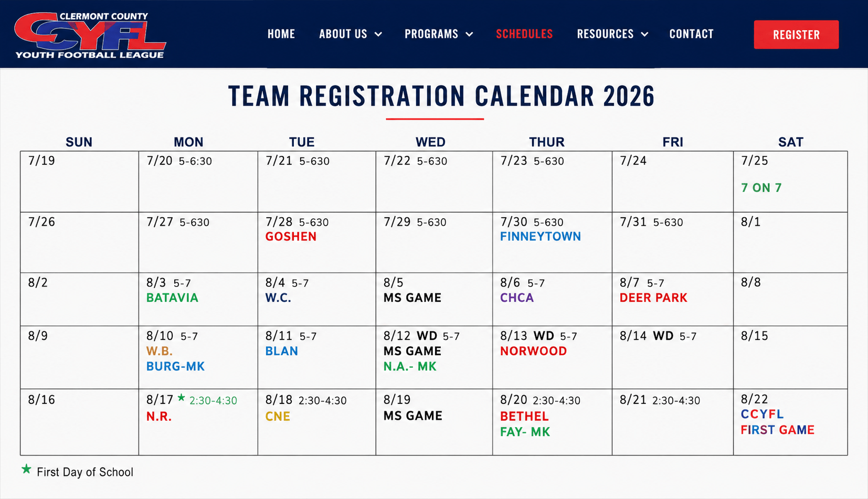Select the CNE entry on 8/18
This screenshot has width=868, height=499.
point(278,417)
